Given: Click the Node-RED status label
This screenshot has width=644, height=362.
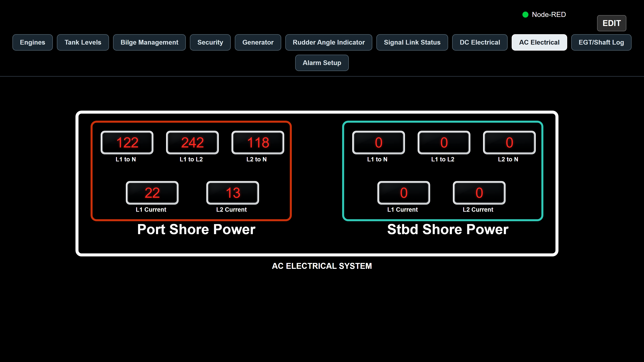Looking at the screenshot, I should [x=549, y=14].
